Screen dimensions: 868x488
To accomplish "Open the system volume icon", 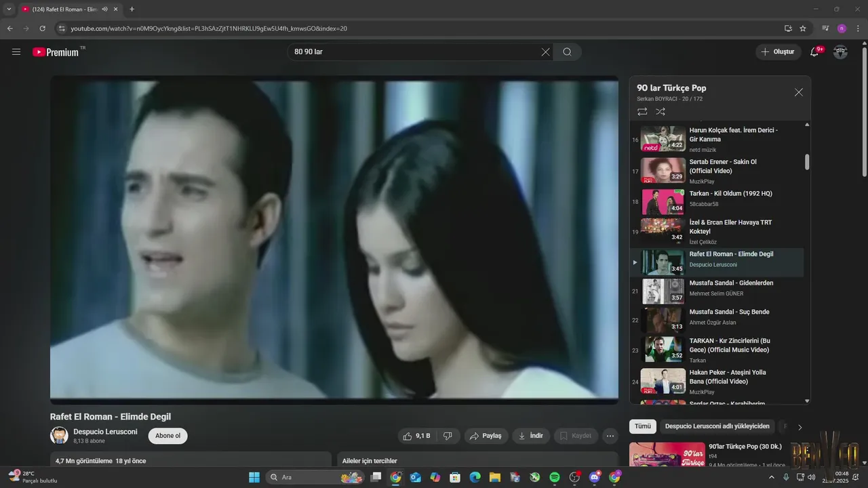I will tap(812, 477).
